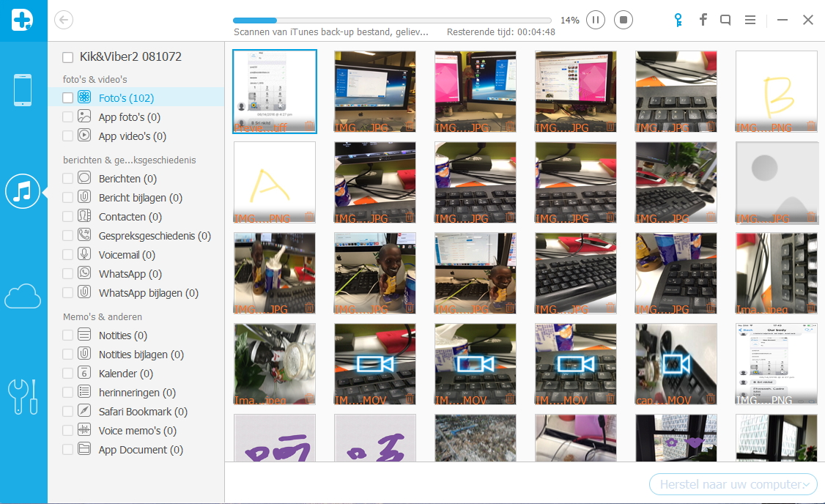Click the 'Resterende tijd: 00:04:48' text
This screenshot has width=825, height=504.
(501, 32)
